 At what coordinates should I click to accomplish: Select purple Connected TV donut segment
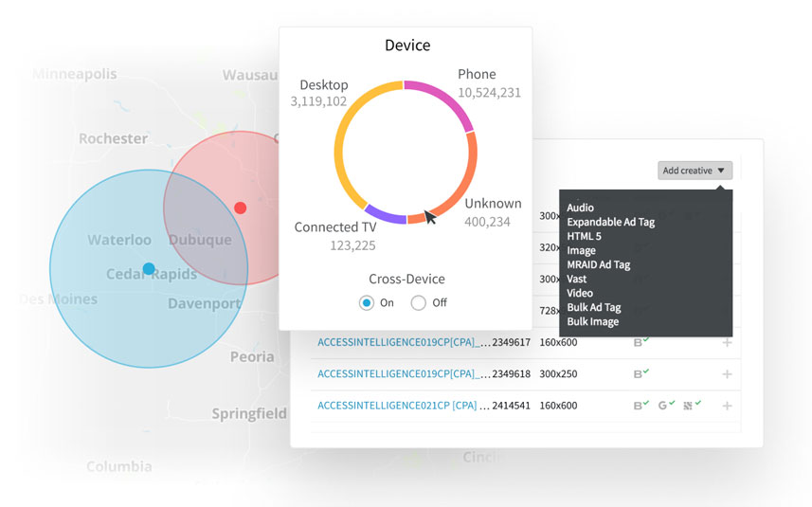click(385, 215)
